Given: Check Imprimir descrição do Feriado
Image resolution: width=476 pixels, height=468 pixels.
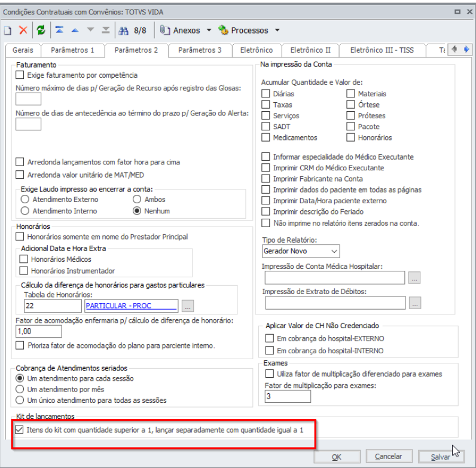Looking at the screenshot, I should point(266,211).
